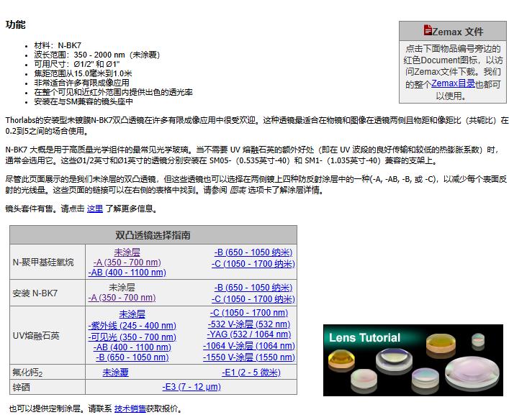Open -1064 V-涂层 (1064 nm) link
509x420 pixels.
(249, 346)
